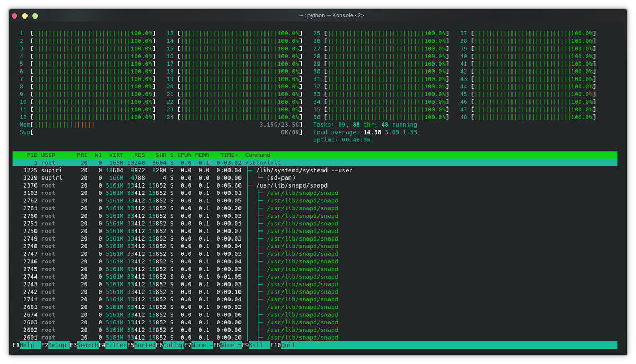636x364 pixels.
Task: Click the Konsole window title text
Action: pyautogui.click(x=331, y=16)
